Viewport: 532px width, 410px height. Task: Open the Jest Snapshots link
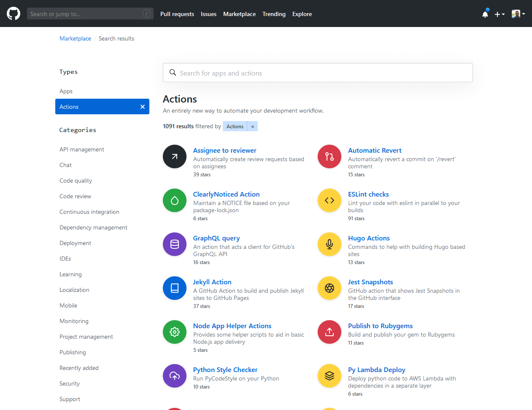pyautogui.click(x=370, y=282)
